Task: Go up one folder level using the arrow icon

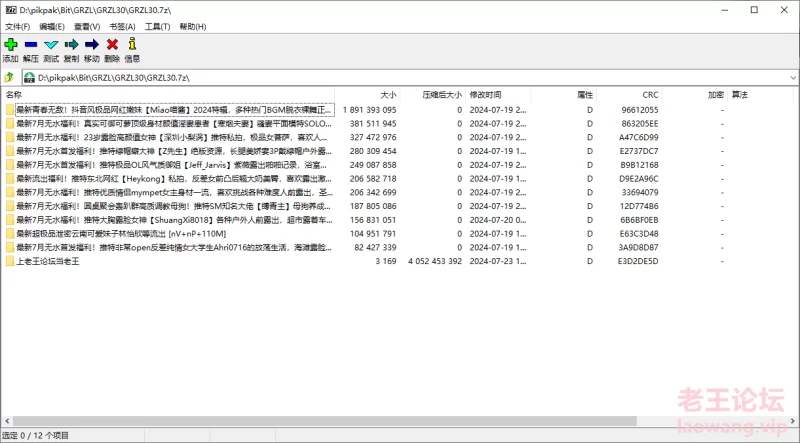Action: coord(9,77)
